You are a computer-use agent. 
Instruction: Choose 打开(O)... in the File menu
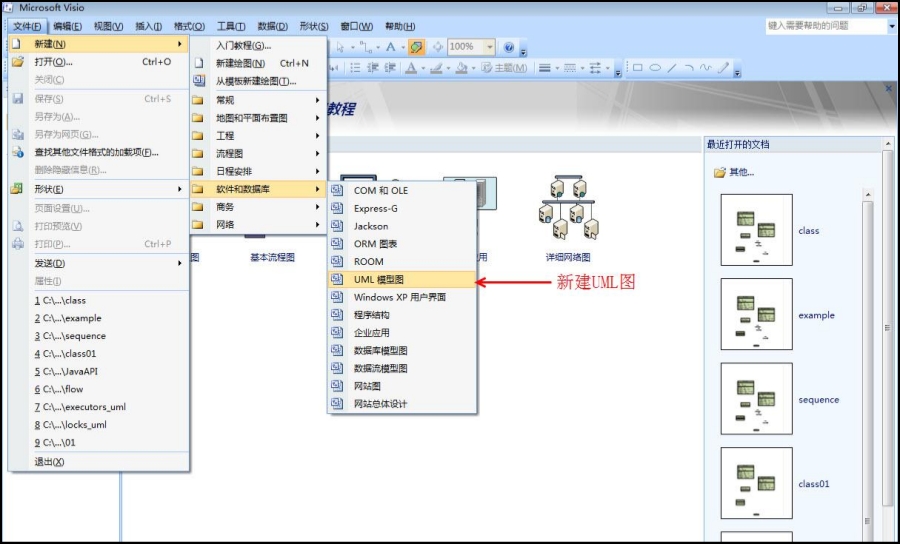point(99,61)
